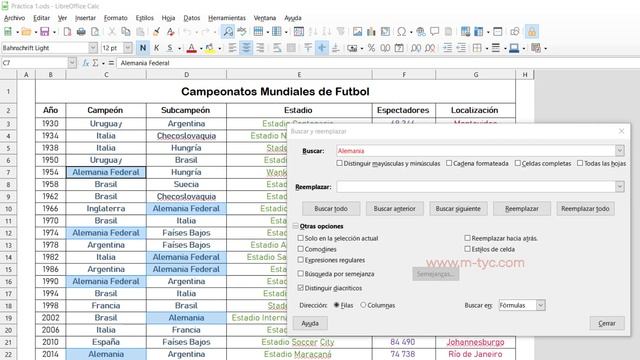Enable Todas las hojas checkbox
Screen dimensions: 640x360
pyautogui.click(x=580, y=163)
